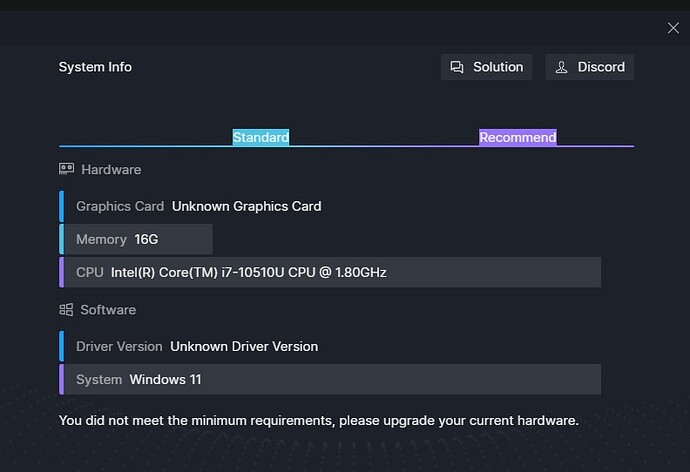The image size is (690, 472).
Task: Click the Discord person icon
Action: coord(562,67)
